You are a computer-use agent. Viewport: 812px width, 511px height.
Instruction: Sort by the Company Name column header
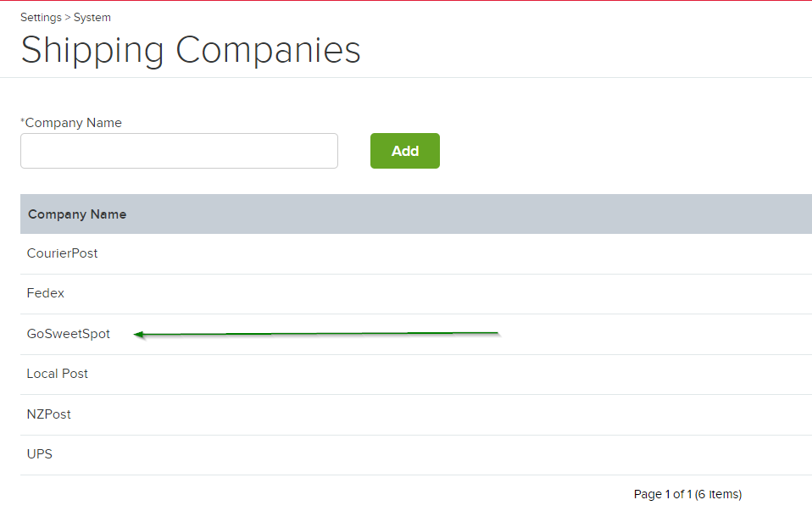(x=77, y=214)
